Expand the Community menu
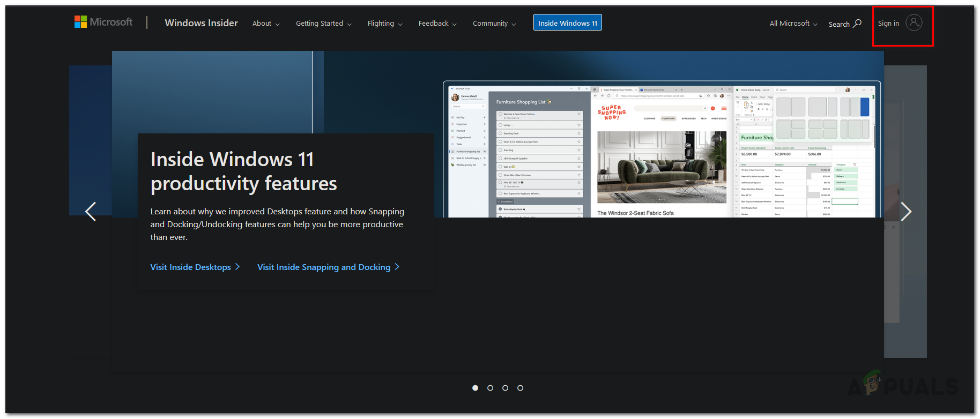Screen dimensions: 980x419 494,24
